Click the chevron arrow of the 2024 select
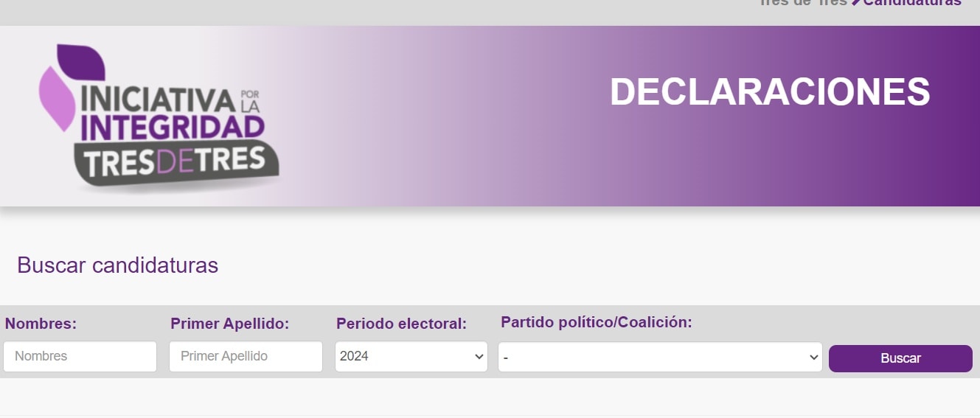 click(479, 357)
